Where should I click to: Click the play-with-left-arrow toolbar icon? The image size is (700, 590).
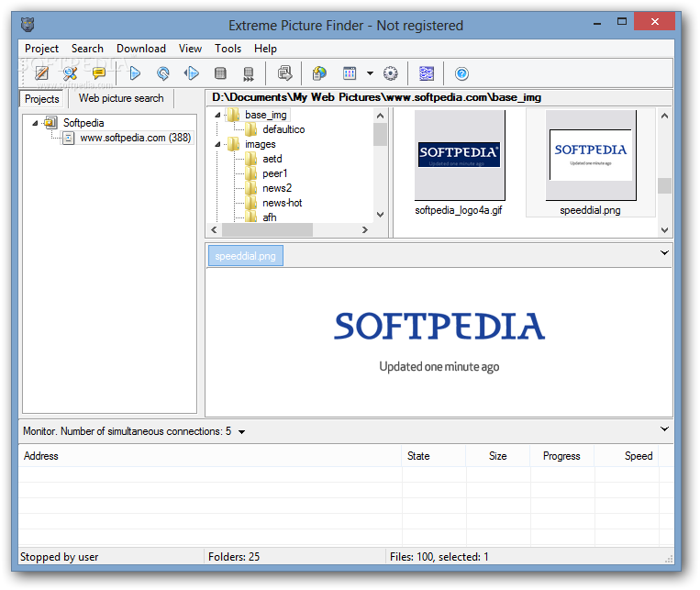(192, 73)
